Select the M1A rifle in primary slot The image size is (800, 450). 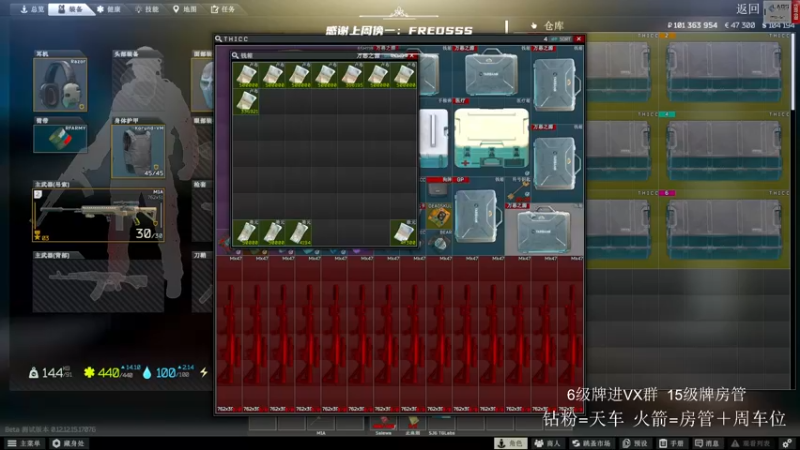[98, 215]
